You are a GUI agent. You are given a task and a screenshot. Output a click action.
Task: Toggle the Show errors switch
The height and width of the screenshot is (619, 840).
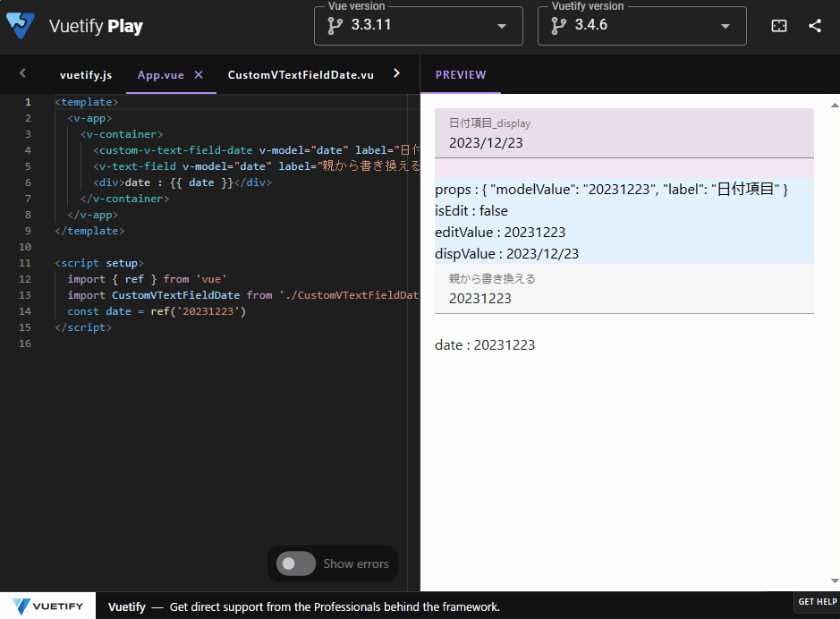tap(294, 564)
